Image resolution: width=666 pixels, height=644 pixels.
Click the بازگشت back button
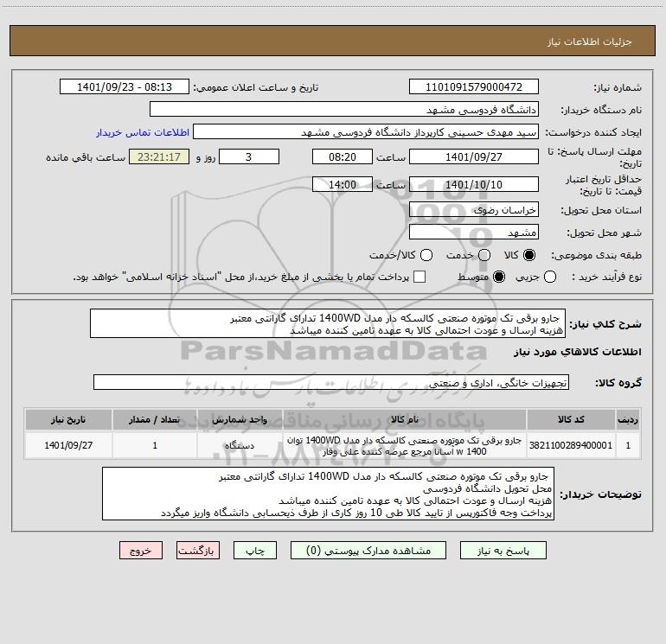pos(198,551)
